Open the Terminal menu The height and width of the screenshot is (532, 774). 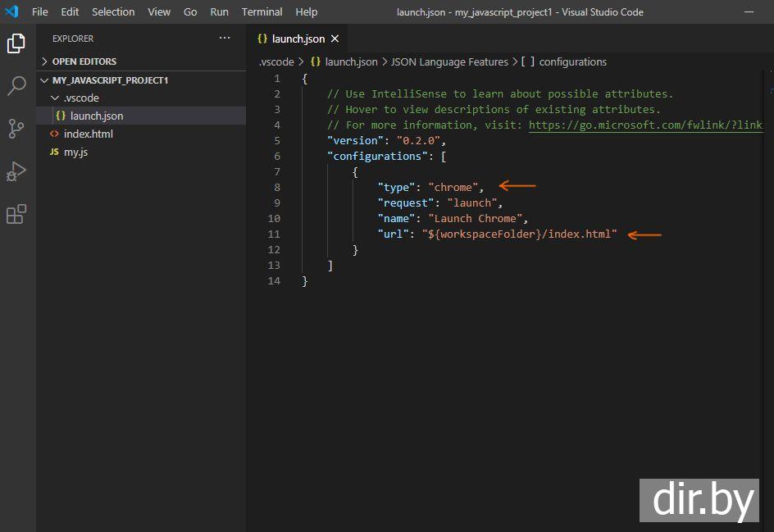(262, 12)
